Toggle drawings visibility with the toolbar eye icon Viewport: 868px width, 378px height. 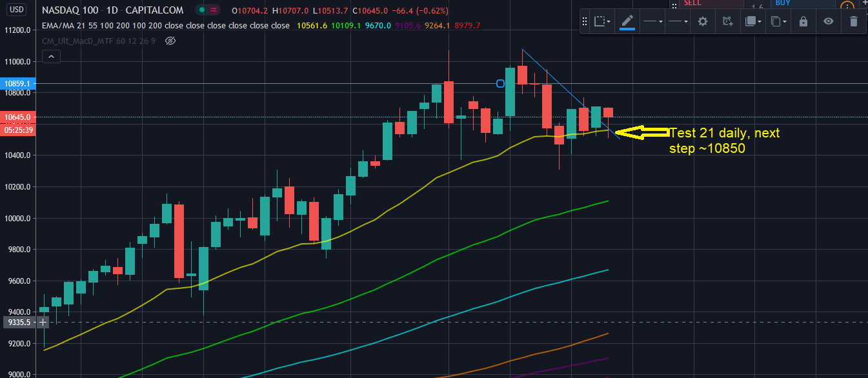point(828,21)
